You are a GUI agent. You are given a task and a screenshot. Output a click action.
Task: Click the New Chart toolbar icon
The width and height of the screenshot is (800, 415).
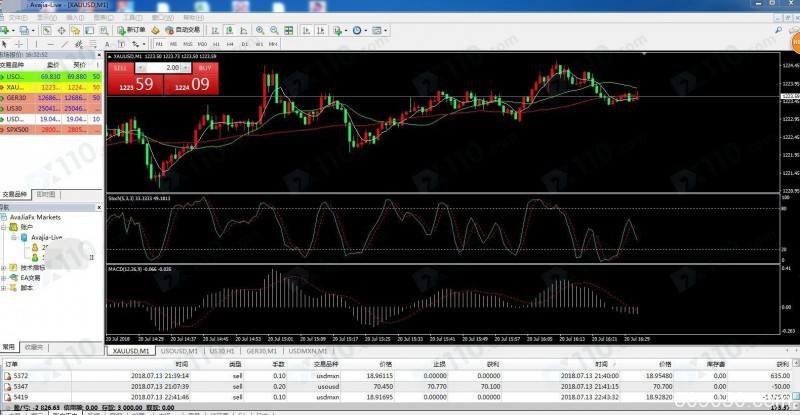(x=5, y=30)
